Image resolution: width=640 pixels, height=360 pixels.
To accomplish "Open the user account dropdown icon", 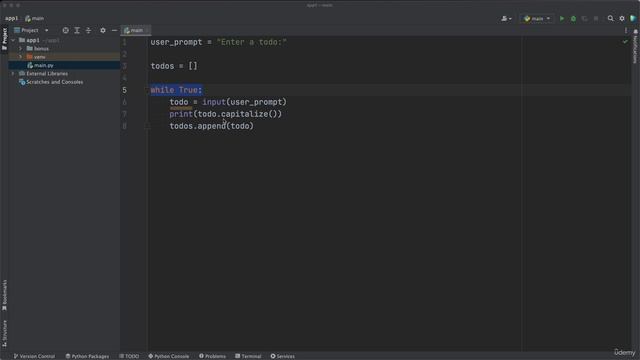I will coord(506,18).
